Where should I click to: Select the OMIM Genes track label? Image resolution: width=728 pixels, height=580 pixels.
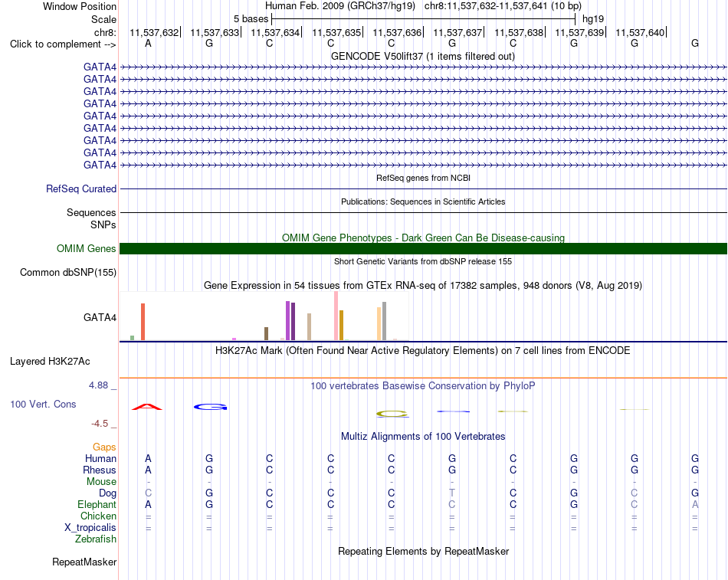[87, 248]
